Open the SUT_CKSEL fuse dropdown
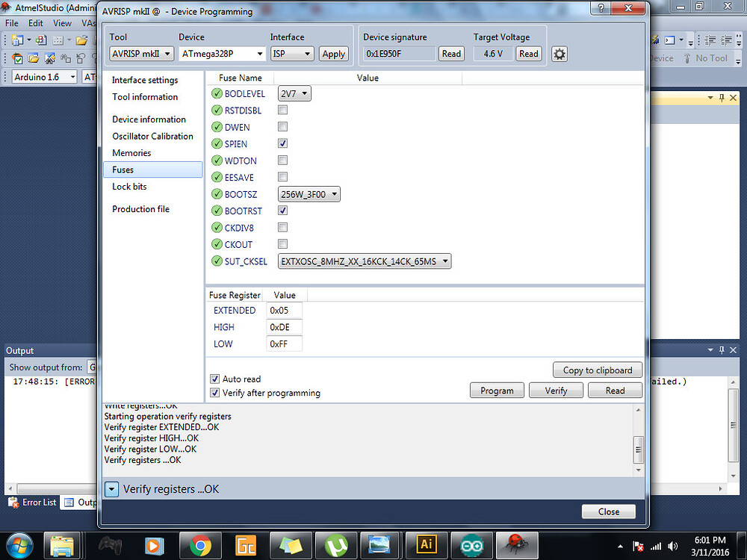The width and height of the screenshot is (747, 560). [444, 261]
